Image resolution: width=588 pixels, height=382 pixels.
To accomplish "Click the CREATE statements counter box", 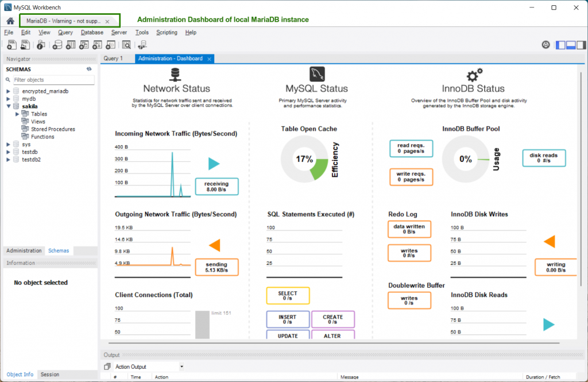I will click(332, 319).
